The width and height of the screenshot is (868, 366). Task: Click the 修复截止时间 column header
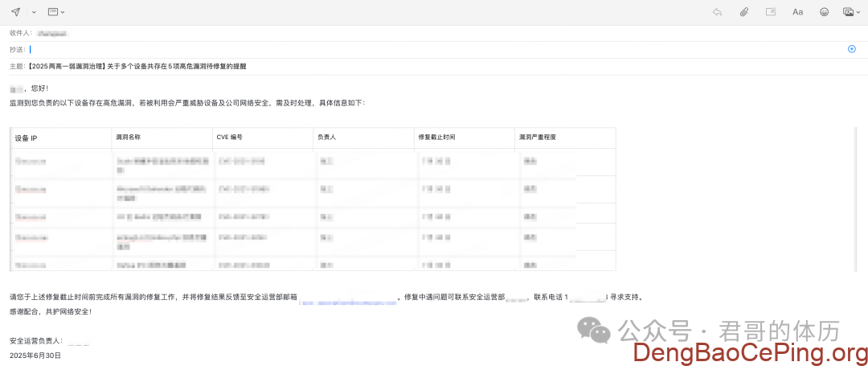click(x=436, y=138)
